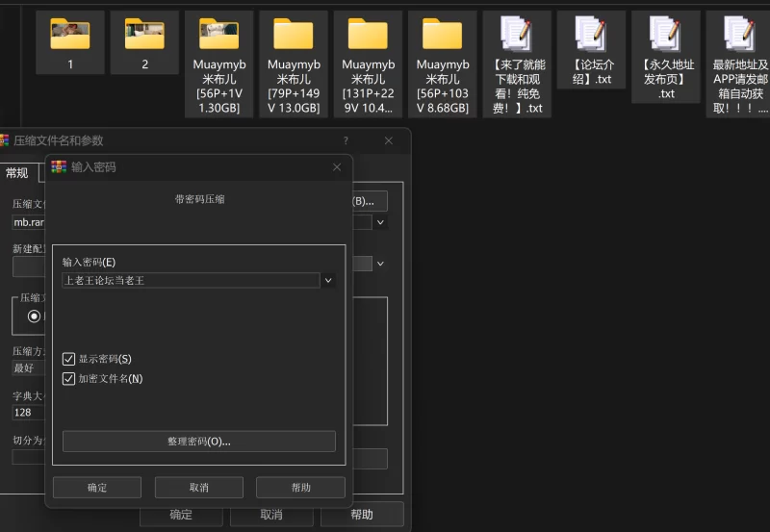This screenshot has width=770, height=532.
Task: Confirm password with 确定 in 输入密码 dialog
Action: click(97, 488)
